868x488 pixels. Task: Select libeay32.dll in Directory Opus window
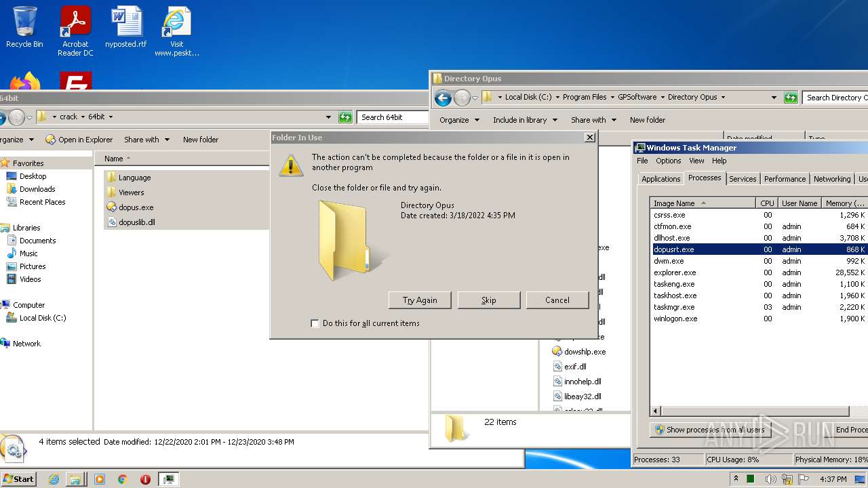tap(583, 396)
